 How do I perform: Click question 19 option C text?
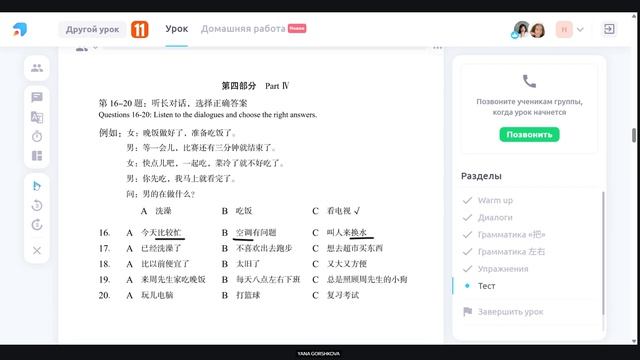tap(367, 280)
